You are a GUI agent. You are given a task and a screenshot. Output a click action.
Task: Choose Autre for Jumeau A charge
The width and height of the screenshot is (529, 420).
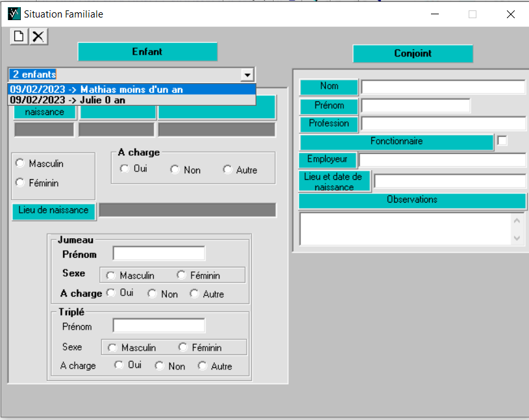195,293
